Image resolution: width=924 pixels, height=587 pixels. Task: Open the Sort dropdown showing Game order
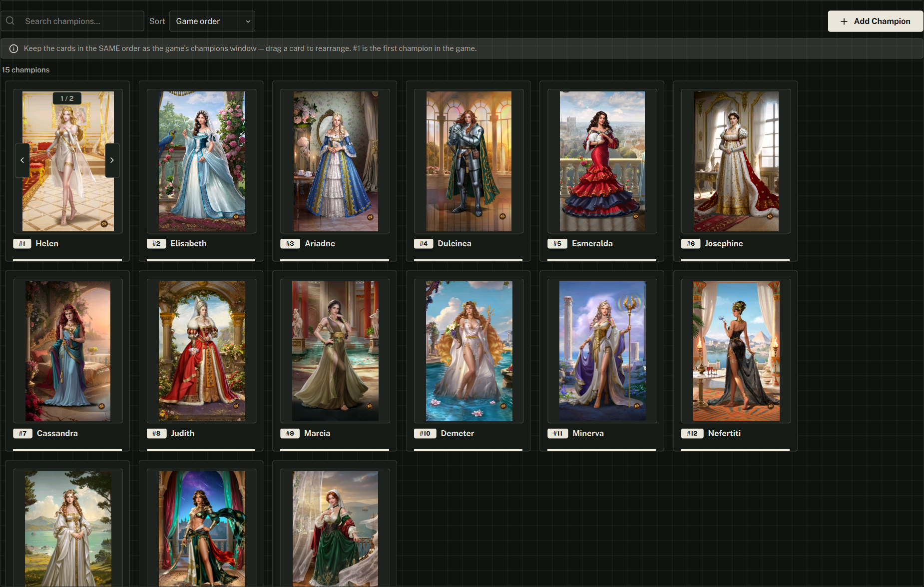[x=212, y=21]
